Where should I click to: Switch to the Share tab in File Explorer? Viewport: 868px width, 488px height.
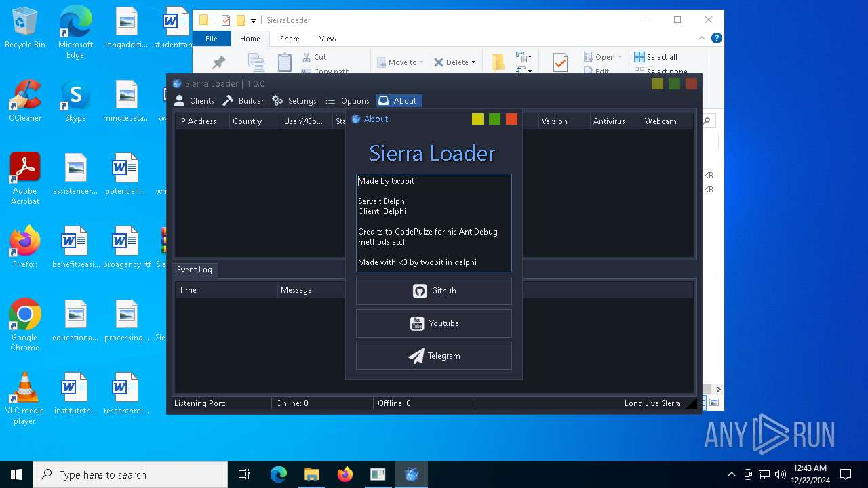click(290, 39)
